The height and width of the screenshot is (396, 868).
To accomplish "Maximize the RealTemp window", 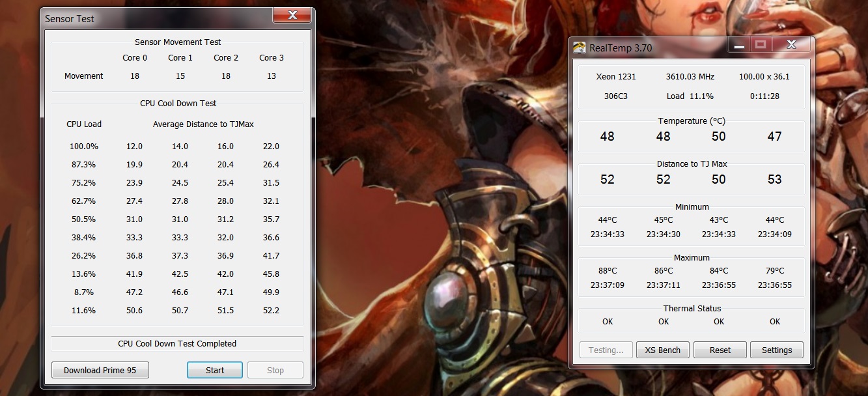I will point(760,45).
